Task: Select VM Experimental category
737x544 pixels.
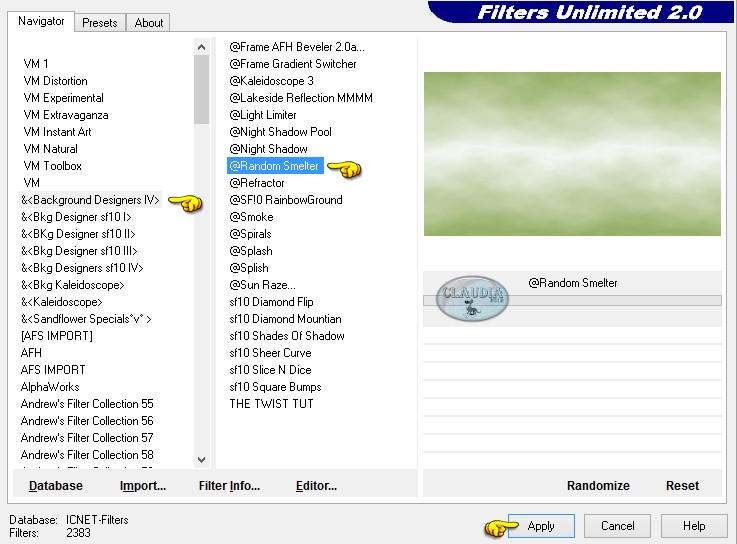Action: click(x=63, y=98)
